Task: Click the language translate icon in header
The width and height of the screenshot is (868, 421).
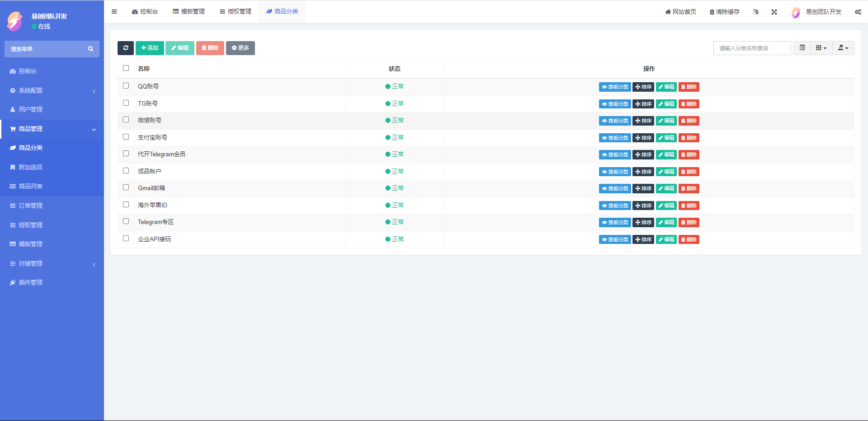Action: (755, 12)
